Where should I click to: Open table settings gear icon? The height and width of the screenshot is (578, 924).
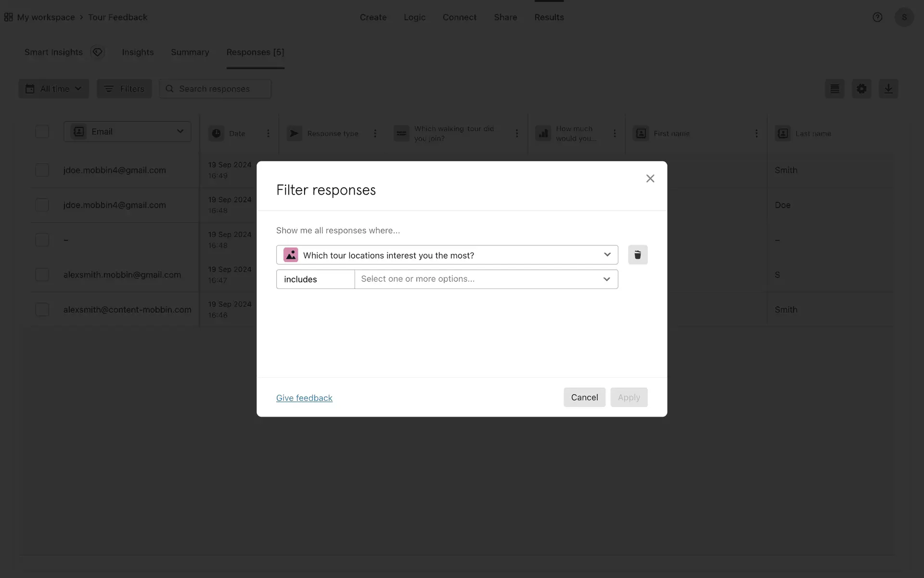click(861, 89)
